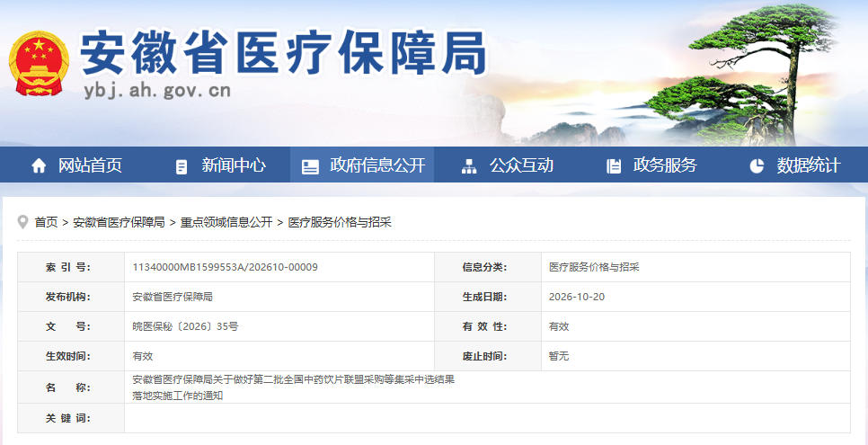Click the pie chart icon beside 数据统计
This screenshot has width=868, height=445.
point(757,165)
